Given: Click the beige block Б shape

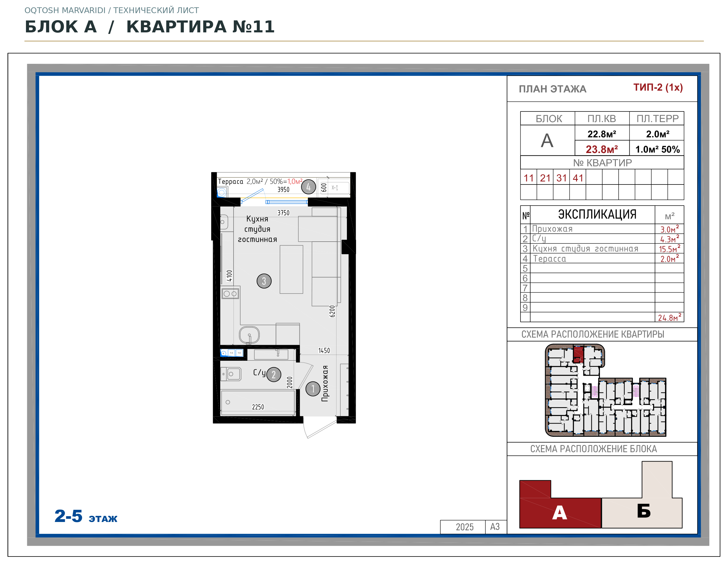Looking at the screenshot, I should point(643,511).
